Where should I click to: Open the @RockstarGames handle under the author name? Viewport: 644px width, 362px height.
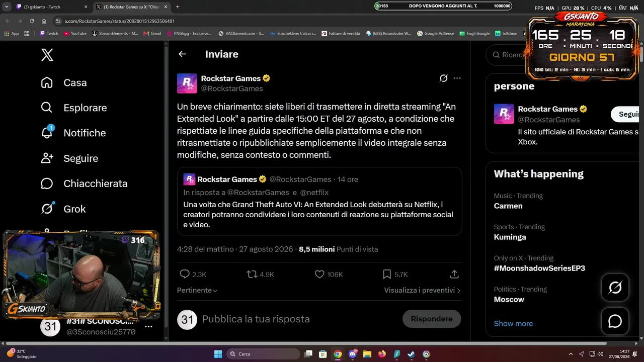pos(232,88)
